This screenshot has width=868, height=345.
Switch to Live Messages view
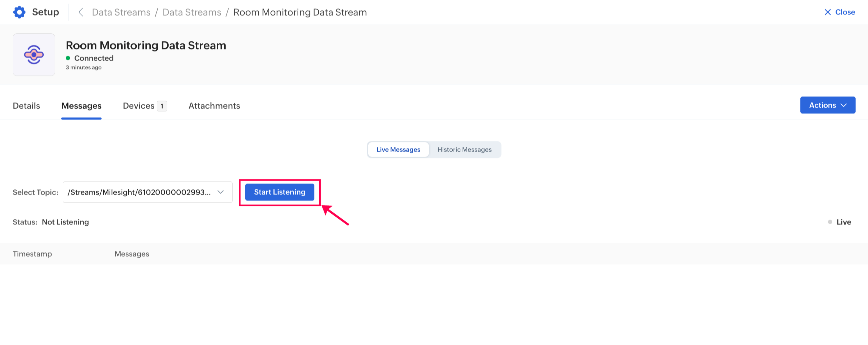coord(398,149)
